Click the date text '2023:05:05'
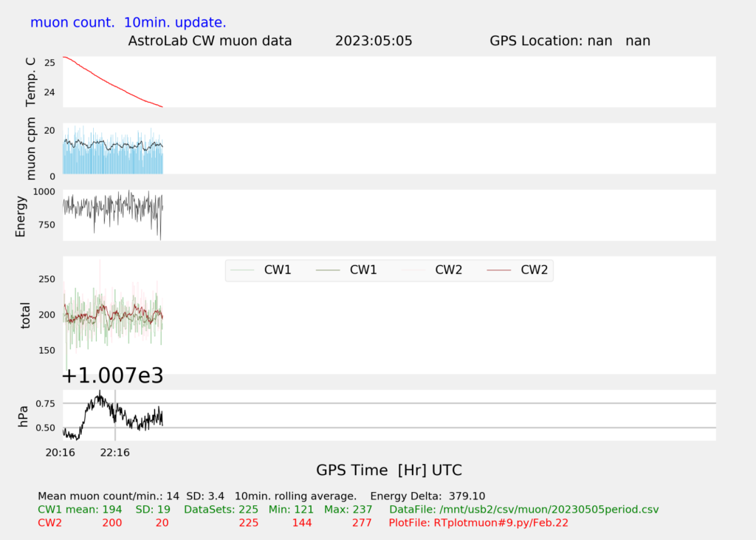This screenshot has width=756, height=540. [x=374, y=41]
